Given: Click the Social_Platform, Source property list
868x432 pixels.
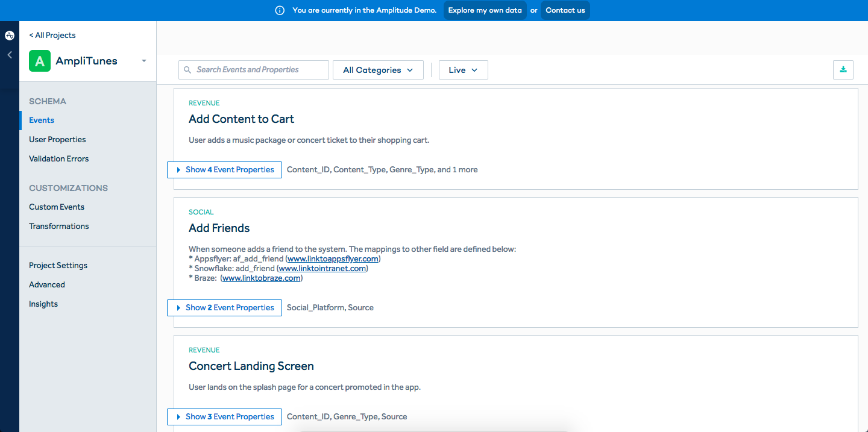Looking at the screenshot, I should (x=330, y=308).
